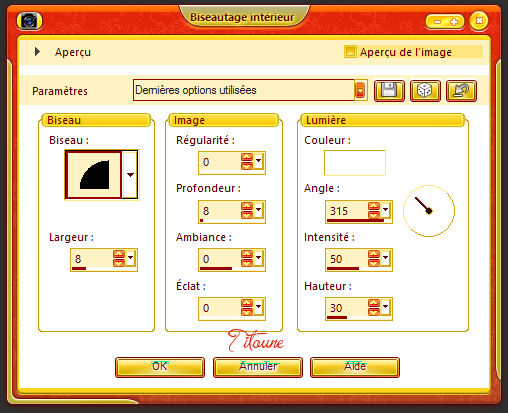
Task: Increase Angle value with up arrow
Action: click(374, 207)
